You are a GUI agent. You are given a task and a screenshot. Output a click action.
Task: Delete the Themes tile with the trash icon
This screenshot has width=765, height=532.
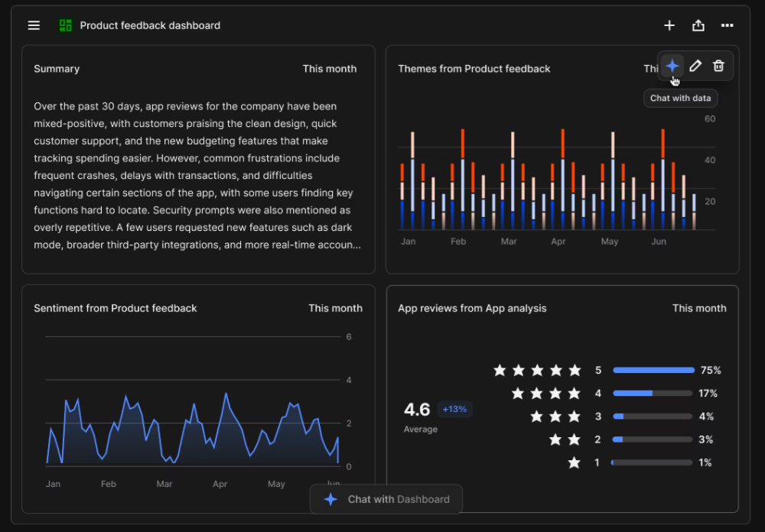[718, 66]
